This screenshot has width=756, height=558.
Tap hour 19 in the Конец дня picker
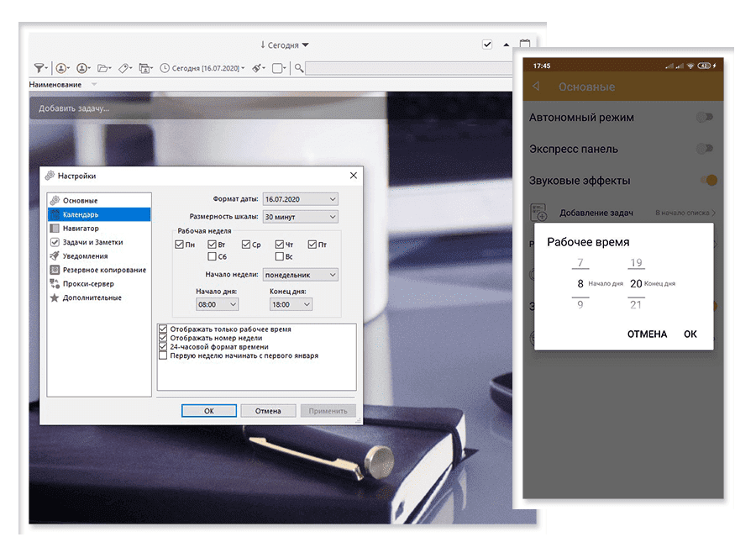point(636,262)
